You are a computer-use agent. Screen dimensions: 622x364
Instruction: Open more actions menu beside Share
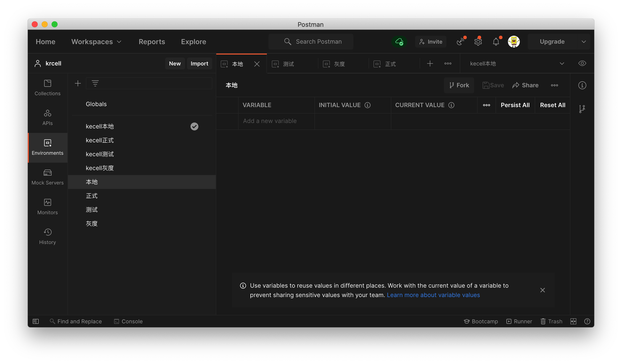554,85
